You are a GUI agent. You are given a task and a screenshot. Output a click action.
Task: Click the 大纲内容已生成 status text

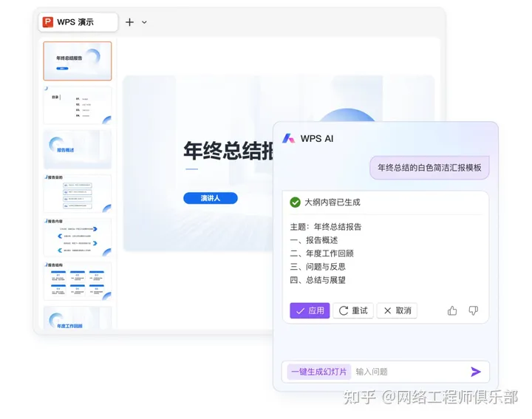332,202
